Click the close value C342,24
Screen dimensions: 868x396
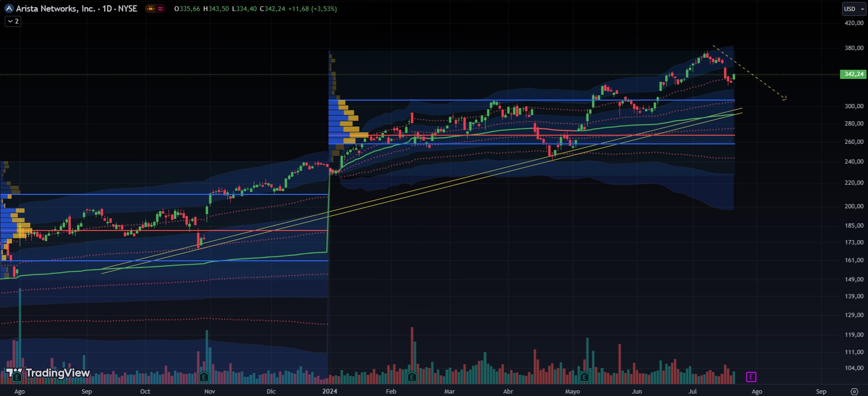272,9
